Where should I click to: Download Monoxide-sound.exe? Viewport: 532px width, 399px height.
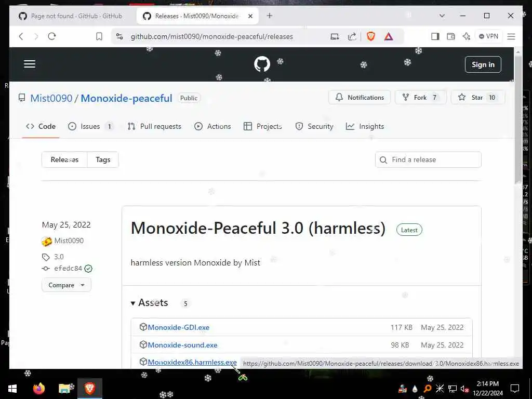tap(182, 345)
